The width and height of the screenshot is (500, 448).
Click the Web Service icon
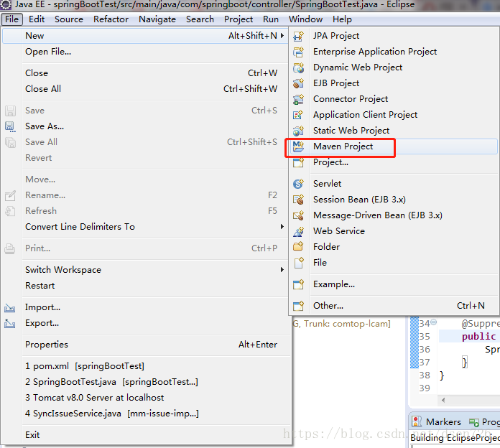tap(298, 231)
